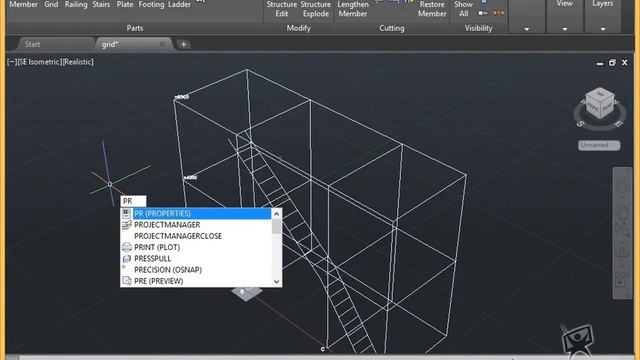Expand the Layers panel dropdown arrow
Image resolution: width=640 pixels, height=360 pixels.
click(603, 29)
